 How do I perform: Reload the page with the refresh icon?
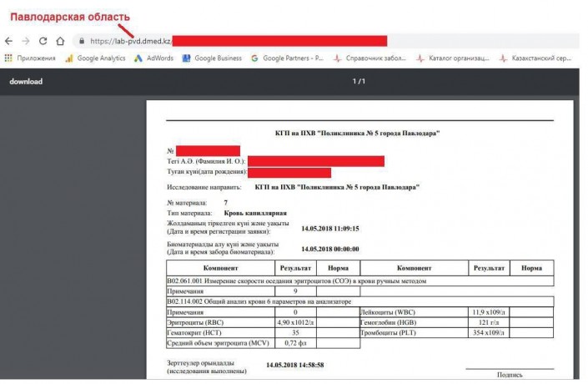click(x=43, y=41)
